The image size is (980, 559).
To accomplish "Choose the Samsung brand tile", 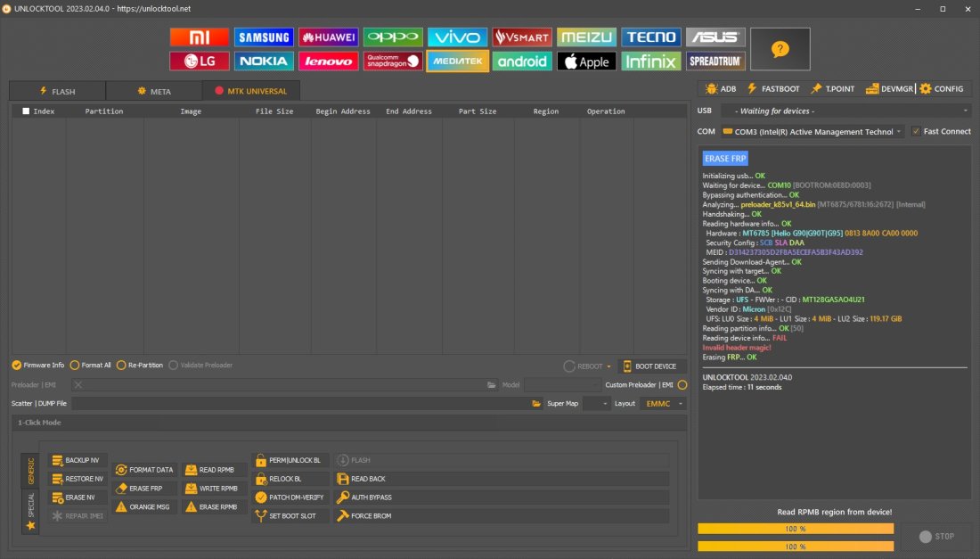I will [x=264, y=37].
